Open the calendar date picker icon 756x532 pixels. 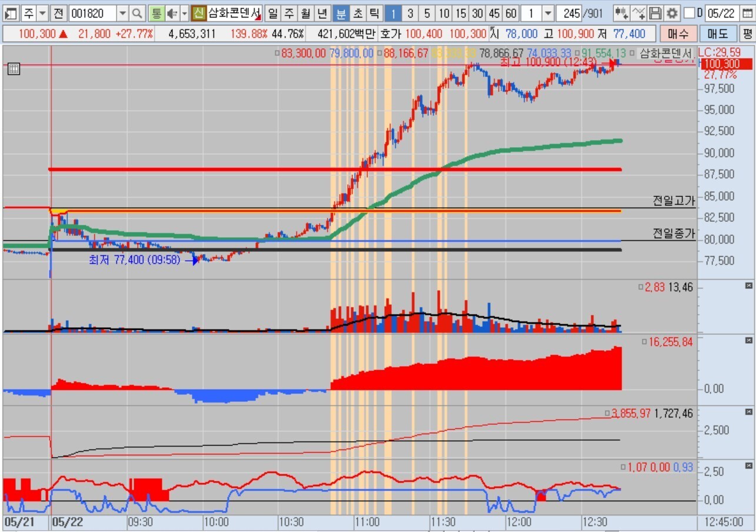coord(745,13)
